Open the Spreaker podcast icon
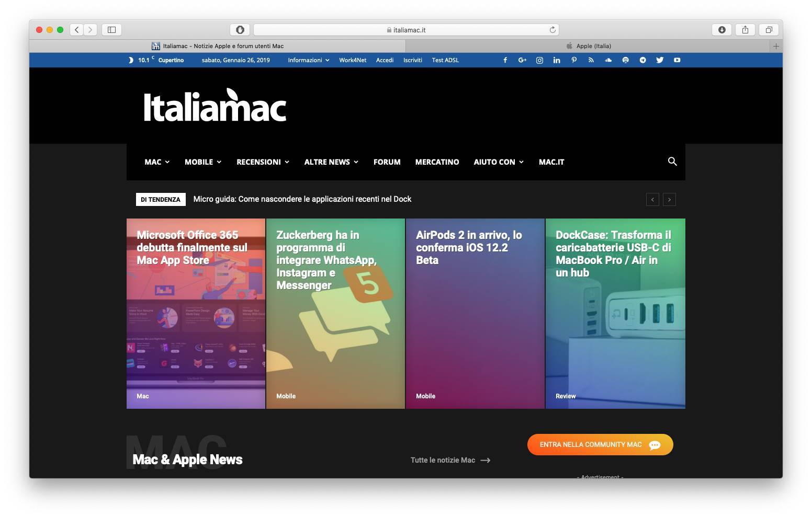The height and width of the screenshot is (517, 812). click(625, 60)
